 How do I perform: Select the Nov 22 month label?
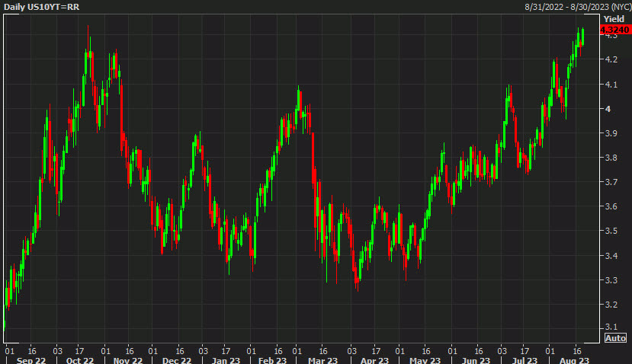[126, 359]
